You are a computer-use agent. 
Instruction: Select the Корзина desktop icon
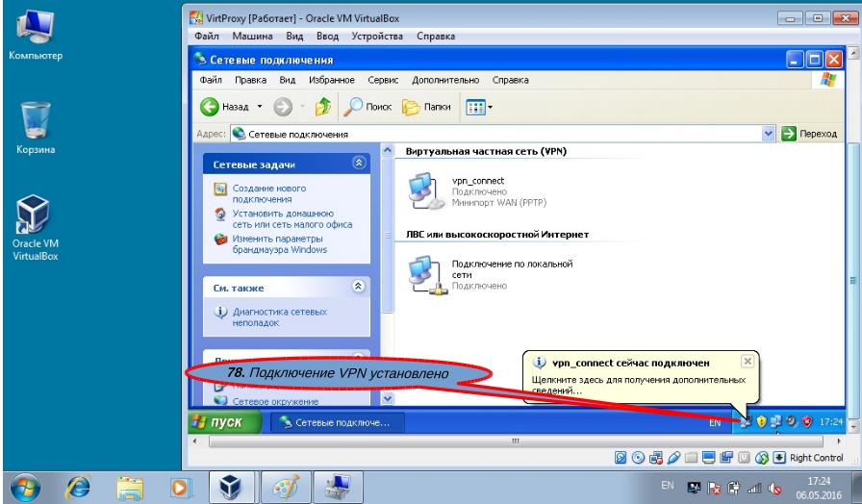[36, 128]
